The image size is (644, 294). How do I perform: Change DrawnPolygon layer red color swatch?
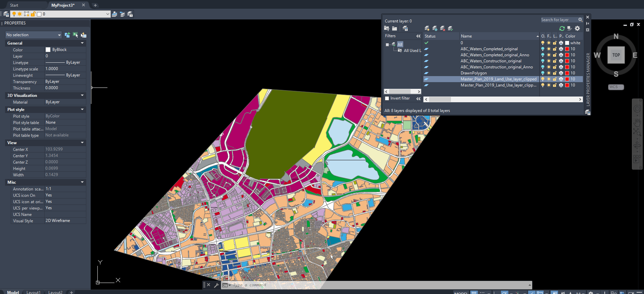click(x=567, y=73)
